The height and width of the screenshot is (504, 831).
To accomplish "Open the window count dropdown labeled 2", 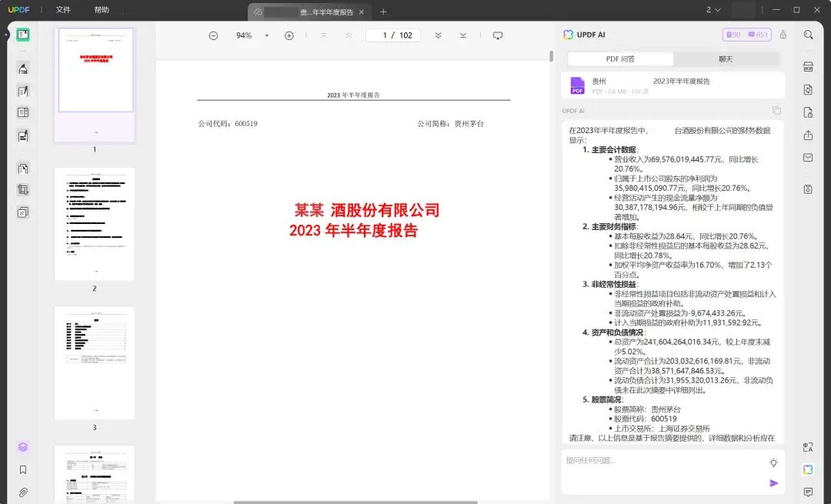I will [713, 9].
